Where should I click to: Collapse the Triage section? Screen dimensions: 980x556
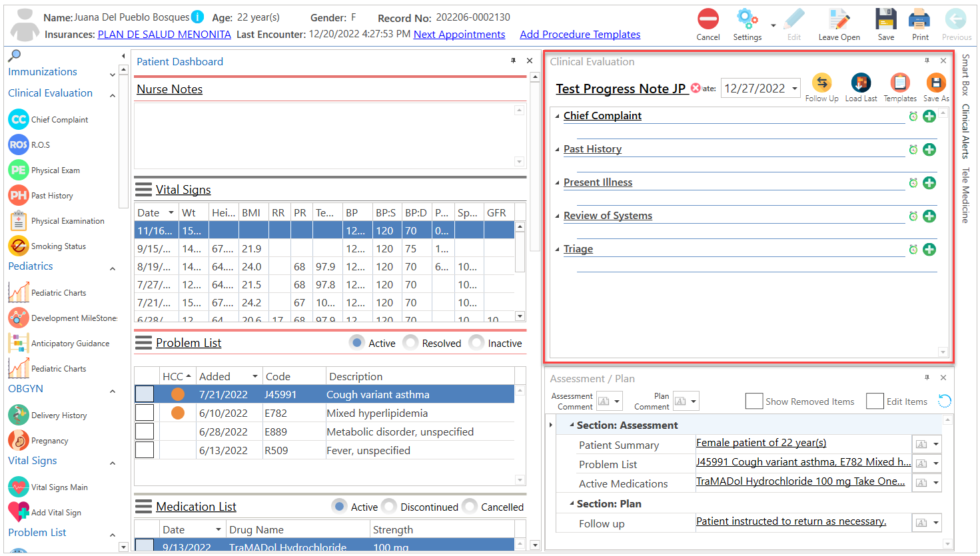(556, 249)
